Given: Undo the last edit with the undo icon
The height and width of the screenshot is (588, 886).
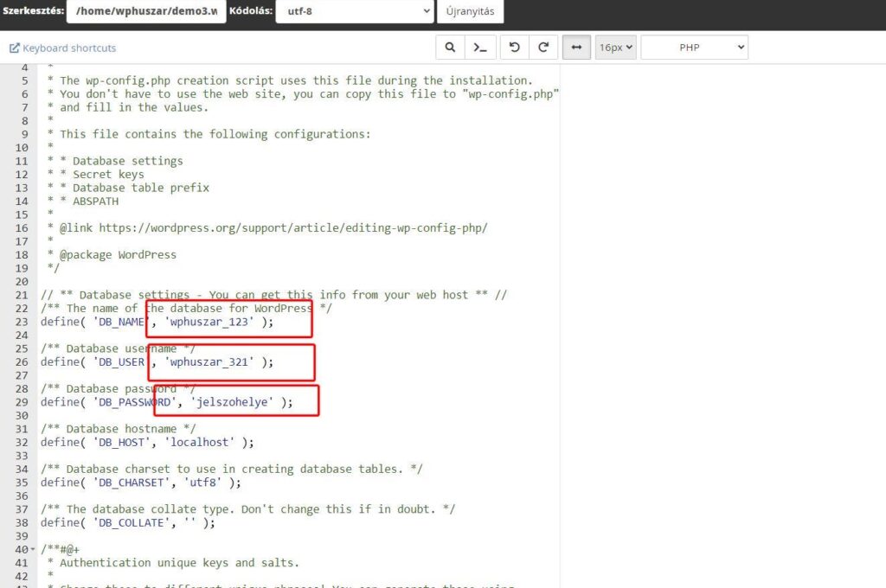Looking at the screenshot, I should (514, 48).
